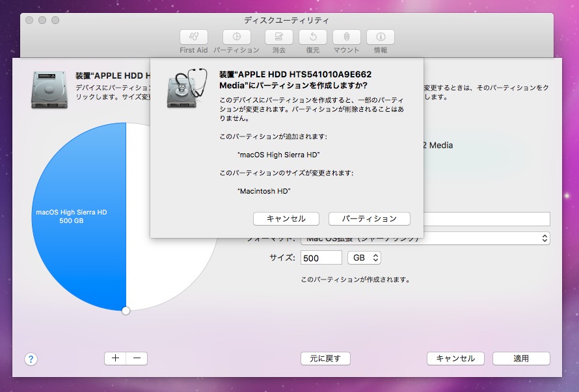Click the stethoscope disk icon in the dialog

[x=187, y=88]
